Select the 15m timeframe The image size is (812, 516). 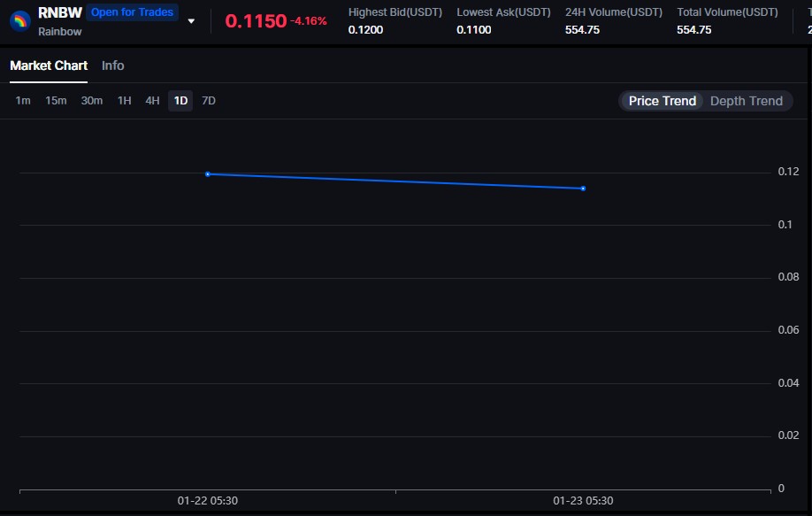(x=55, y=100)
